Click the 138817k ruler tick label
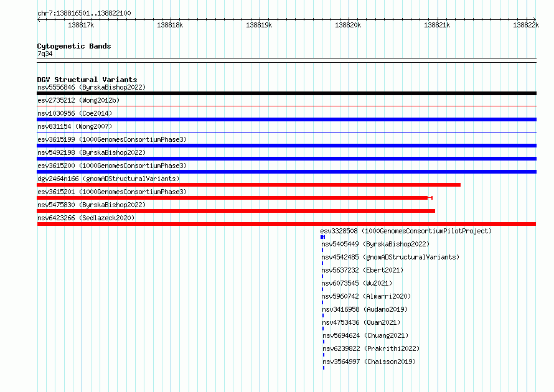This screenshot has width=554, height=392. click(x=81, y=25)
